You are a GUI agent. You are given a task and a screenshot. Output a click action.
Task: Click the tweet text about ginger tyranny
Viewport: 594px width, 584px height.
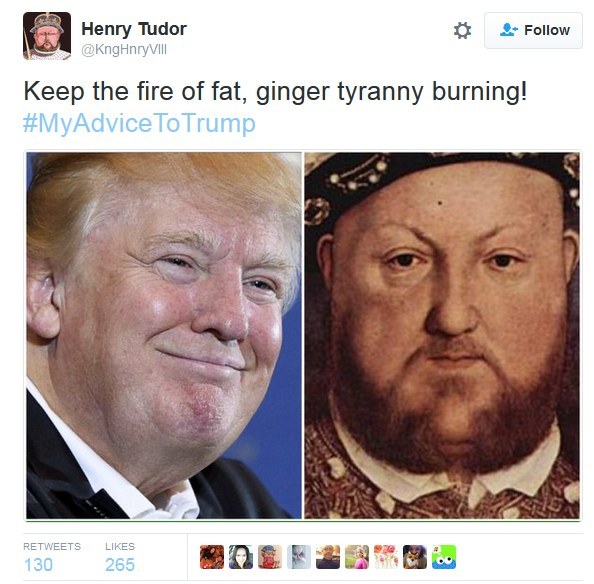tap(275, 92)
